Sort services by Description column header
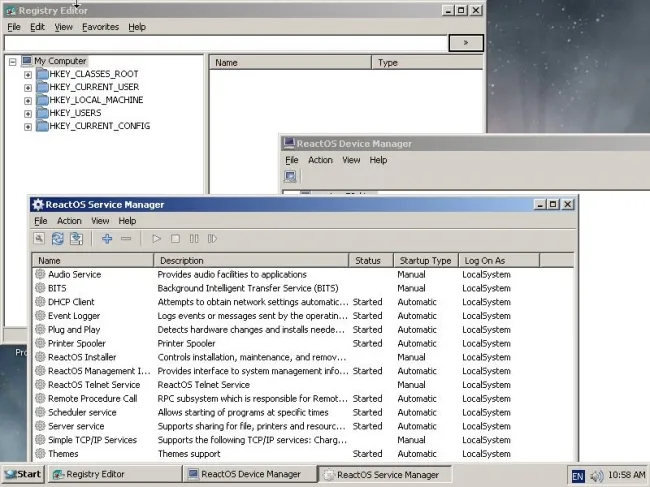650x487 pixels. pyautogui.click(x=251, y=260)
